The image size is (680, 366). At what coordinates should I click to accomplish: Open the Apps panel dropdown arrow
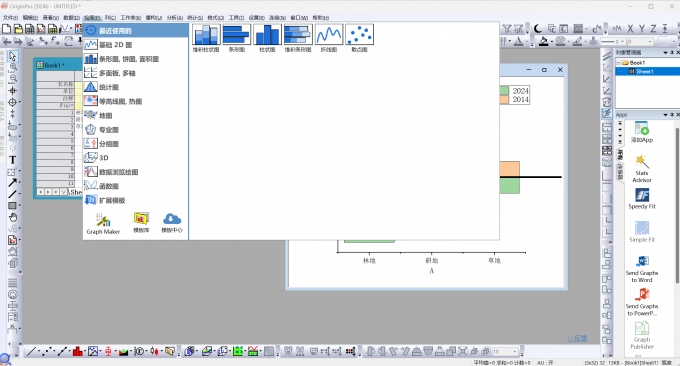click(665, 115)
